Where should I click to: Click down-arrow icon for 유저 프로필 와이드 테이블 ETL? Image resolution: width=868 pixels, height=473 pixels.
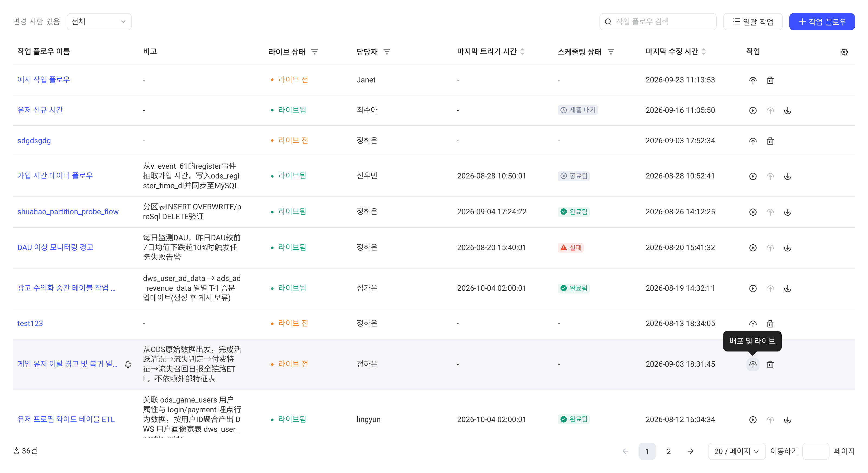tap(787, 420)
